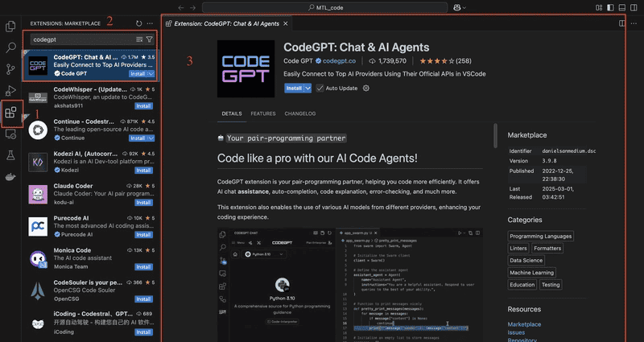Toggle the Auto Update checkbox
The height and width of the screenshot is (342, 644).
tap(320, 89)
